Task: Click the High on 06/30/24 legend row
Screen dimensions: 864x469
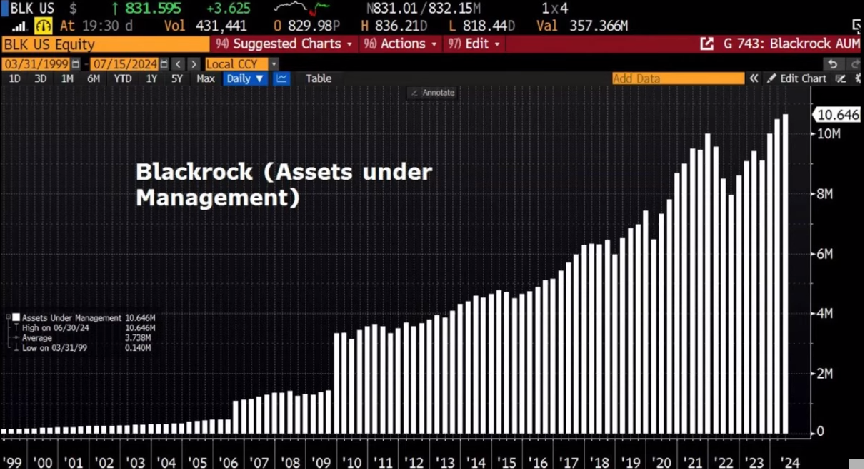Action: point(89,328)
